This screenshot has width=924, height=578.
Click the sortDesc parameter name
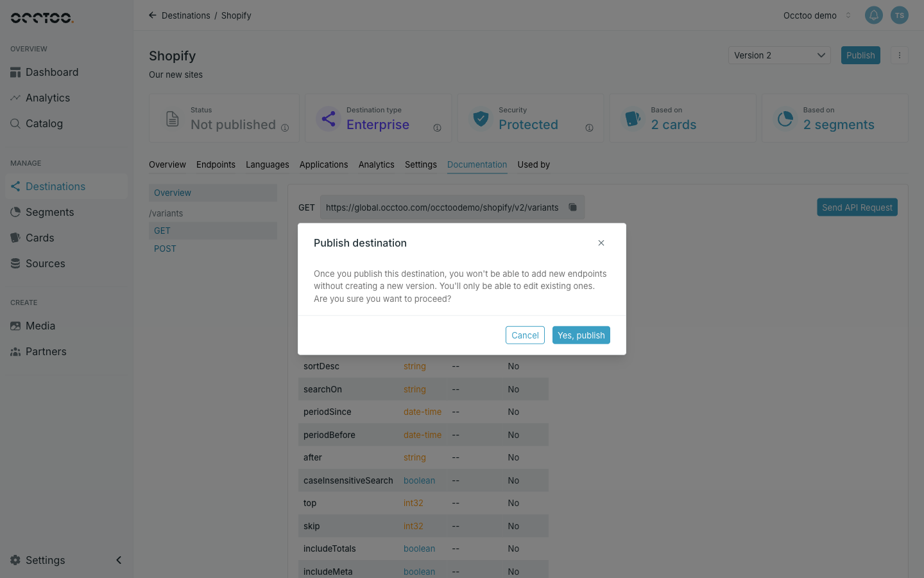tap(321, 366)
